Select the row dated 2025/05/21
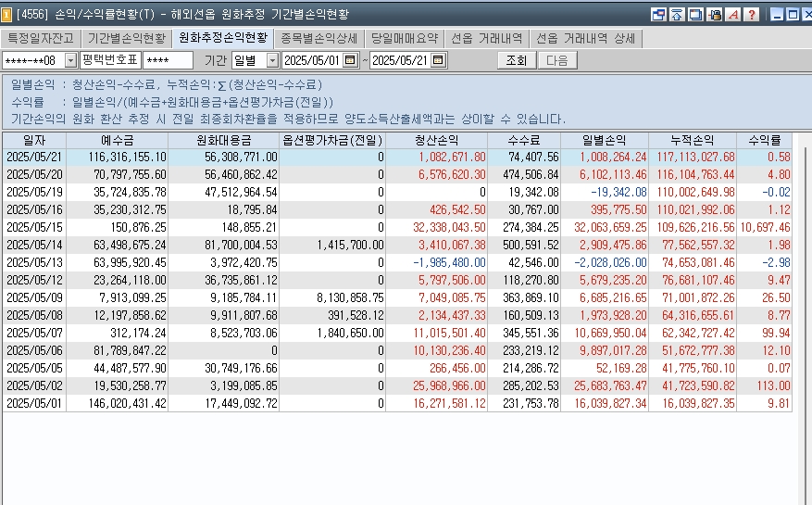The width and height of the screenshot is (812, 505). tap(397, 158)
